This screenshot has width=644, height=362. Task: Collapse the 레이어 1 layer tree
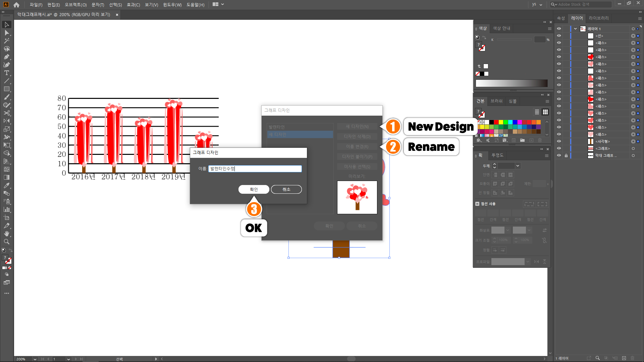coord(576,29)
